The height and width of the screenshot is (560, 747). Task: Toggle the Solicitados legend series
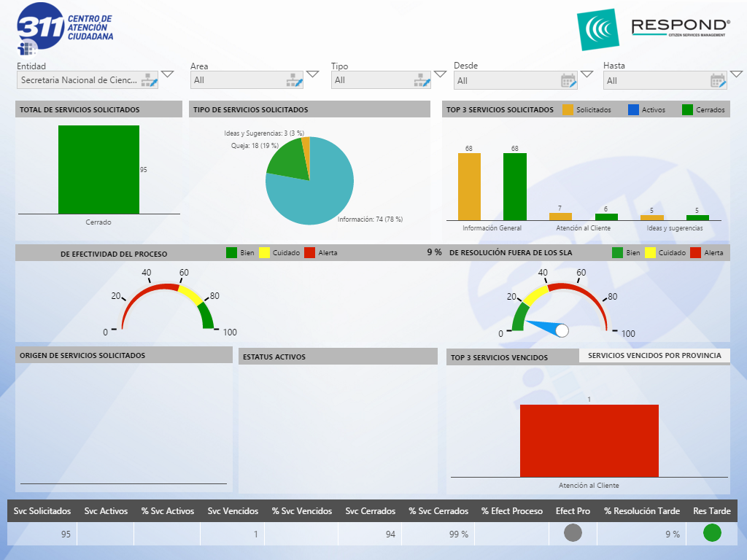click(x=568, y=110)
